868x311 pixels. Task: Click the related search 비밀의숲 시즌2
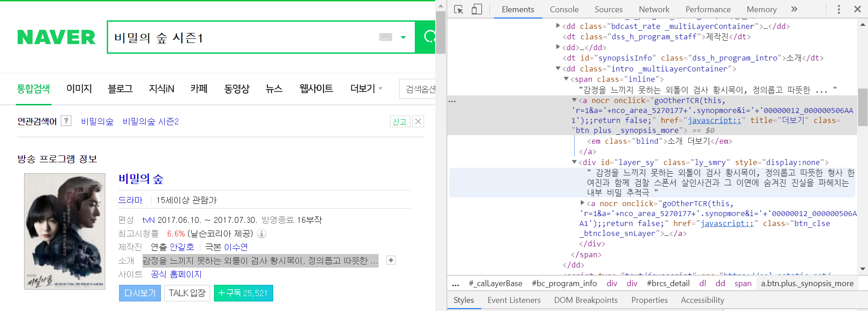coord(151,122)
